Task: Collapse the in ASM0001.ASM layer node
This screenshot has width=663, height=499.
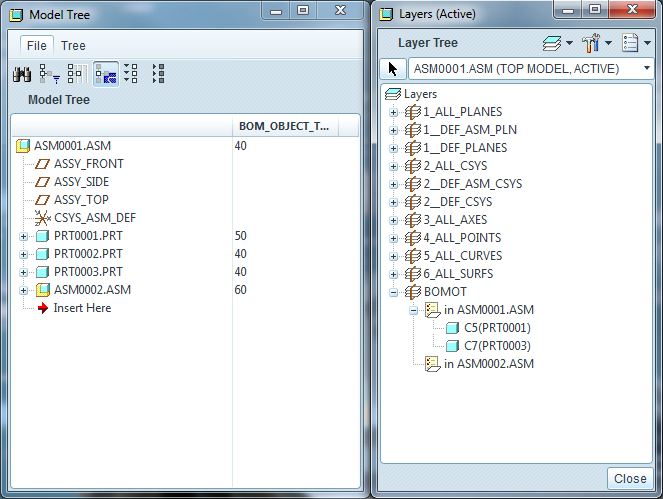Action: (414, 311)
